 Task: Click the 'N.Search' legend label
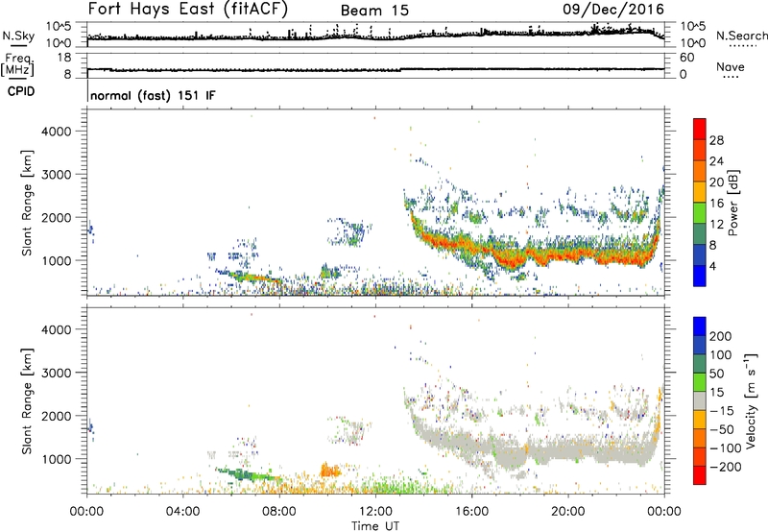[741, 36]
